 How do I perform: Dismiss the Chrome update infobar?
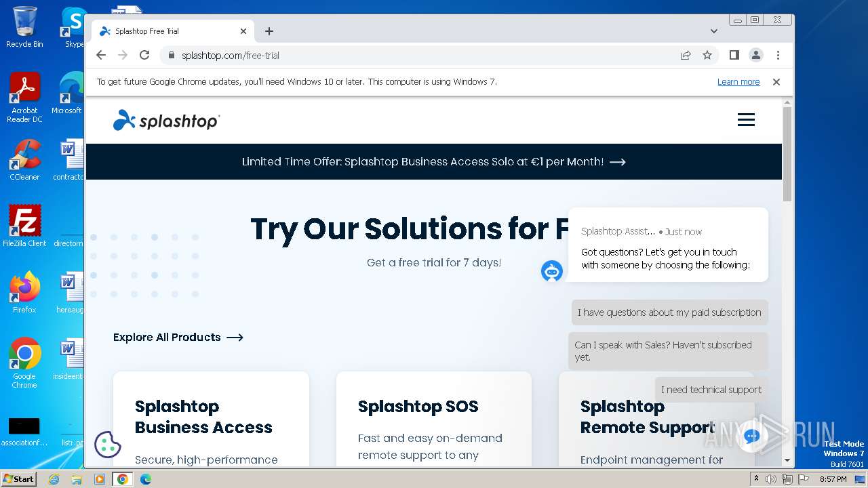point(776,81)
